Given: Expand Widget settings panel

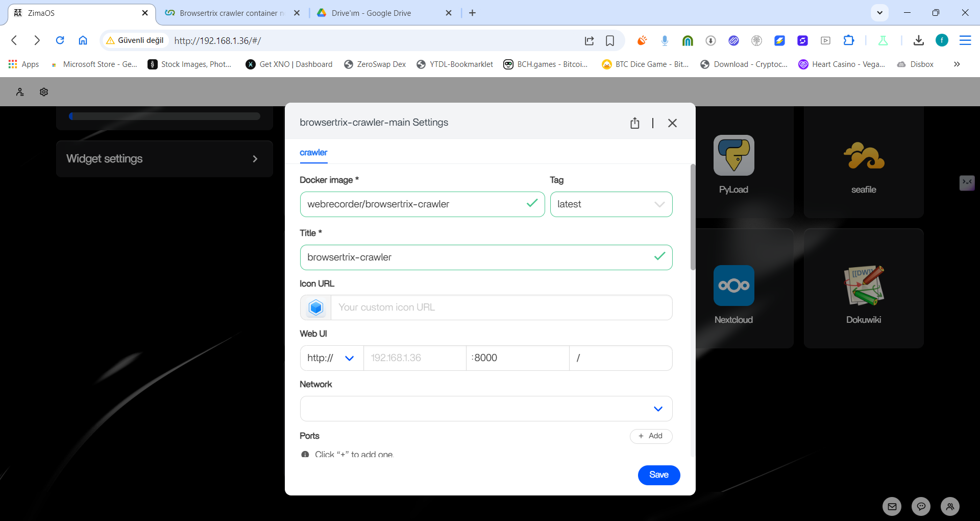Looking at the screenshot, I should point(164,159).
